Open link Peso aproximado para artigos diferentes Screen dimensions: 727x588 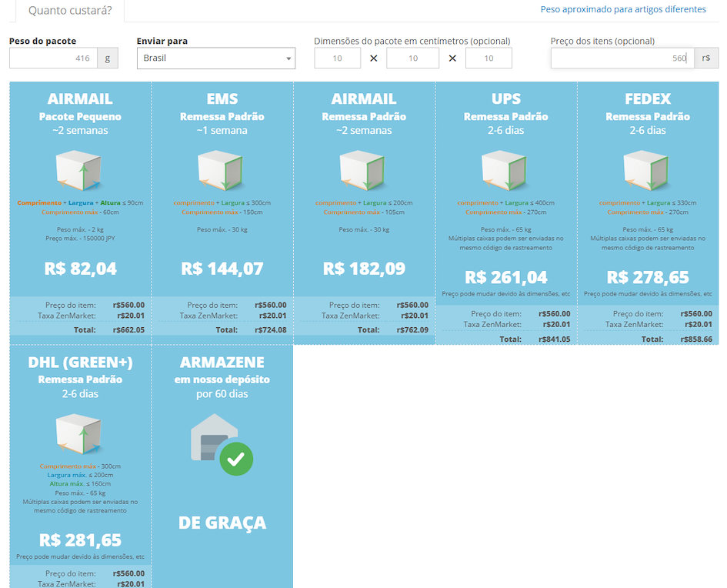[x=623, y=9]
